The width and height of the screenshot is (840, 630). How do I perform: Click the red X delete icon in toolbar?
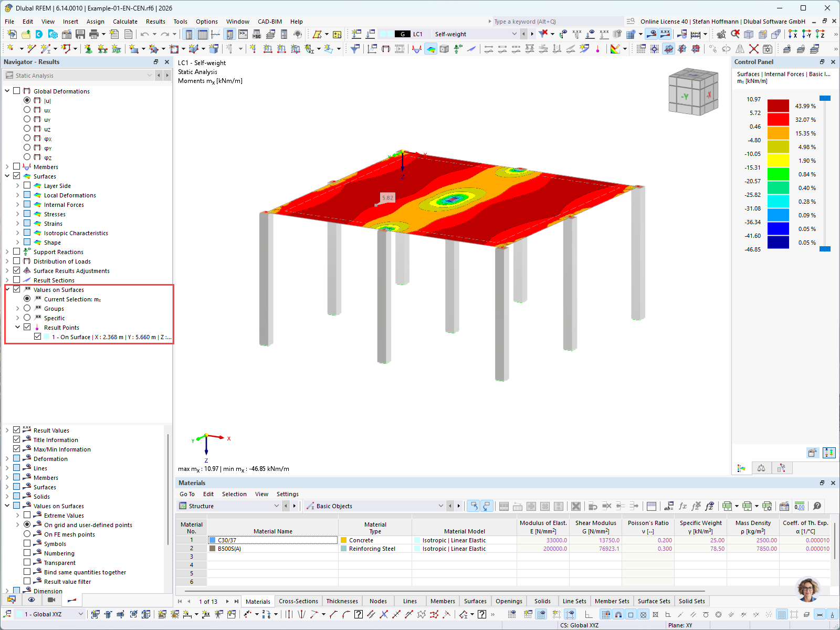click(754, 49)
